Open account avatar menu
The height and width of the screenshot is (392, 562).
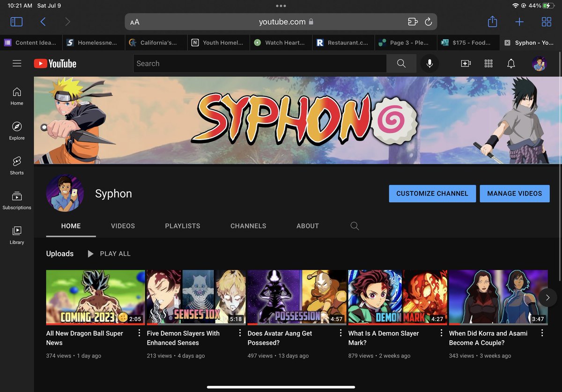pyautogui.click(x=540, y=64)
